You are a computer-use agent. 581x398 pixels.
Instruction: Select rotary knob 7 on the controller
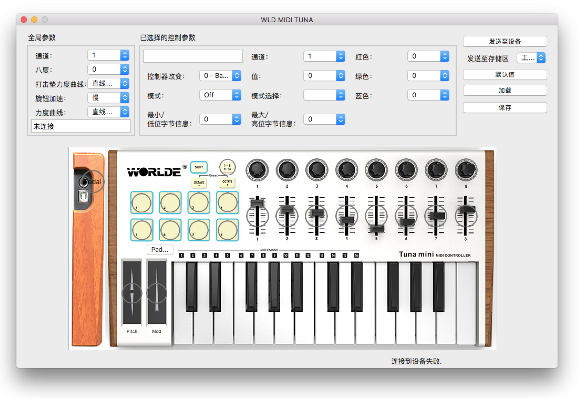coord(436,170)
